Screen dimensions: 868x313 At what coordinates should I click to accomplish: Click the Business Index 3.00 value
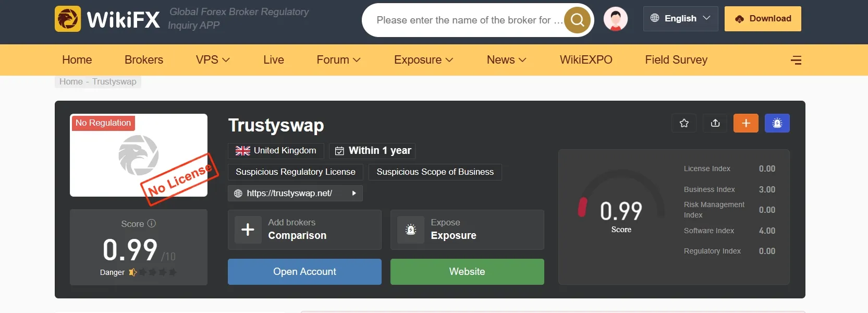(x=767, y=189)
